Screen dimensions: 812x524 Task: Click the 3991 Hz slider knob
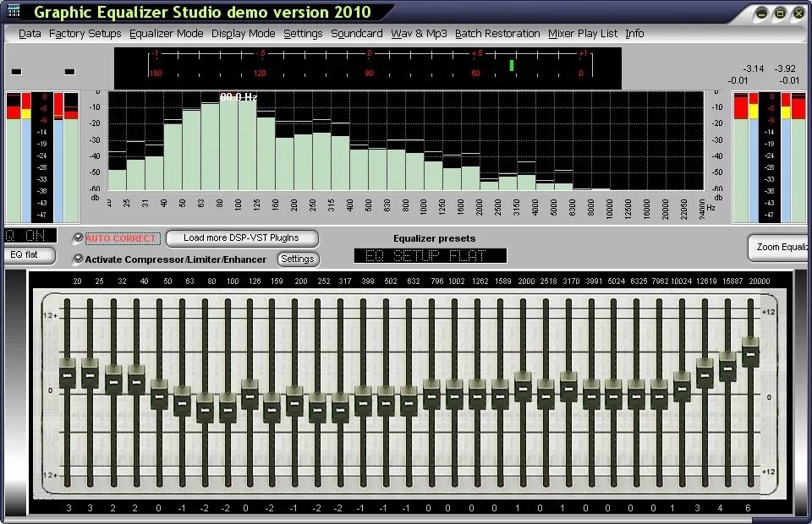pos(591,395)
